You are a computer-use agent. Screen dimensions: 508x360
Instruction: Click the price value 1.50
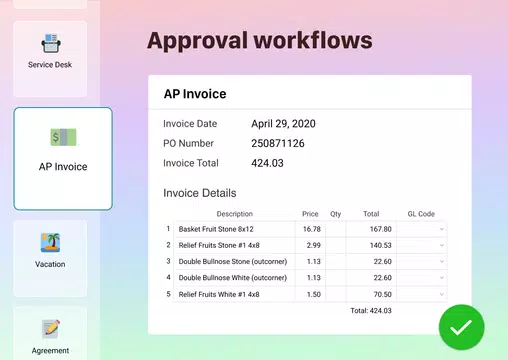pyautogui.click(x=314, y=294)
